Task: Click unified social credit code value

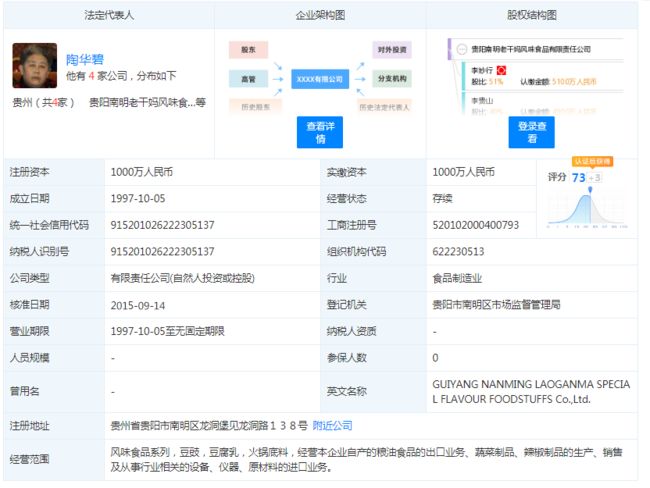Action: click(x=162, y=225)
